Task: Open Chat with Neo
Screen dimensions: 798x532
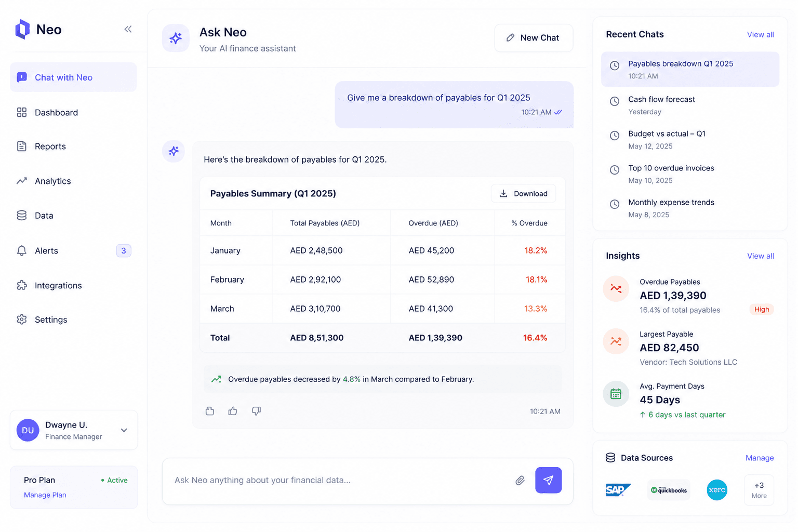Action: click(x=73, y=77)
